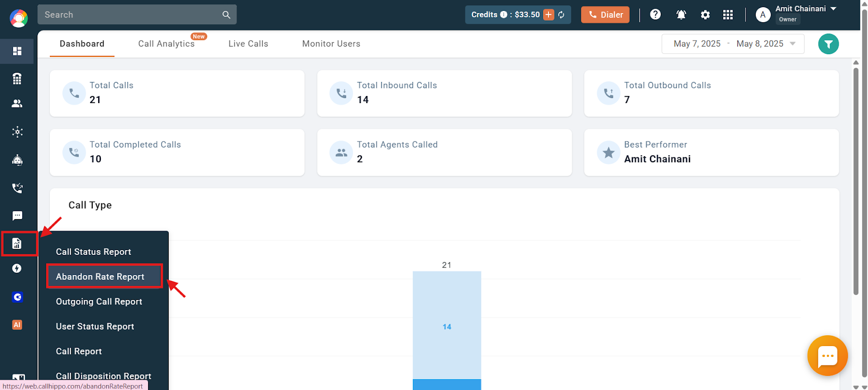Open the Dashboard grid icon in sidebar
868x390 pixels.
(17, 51)
